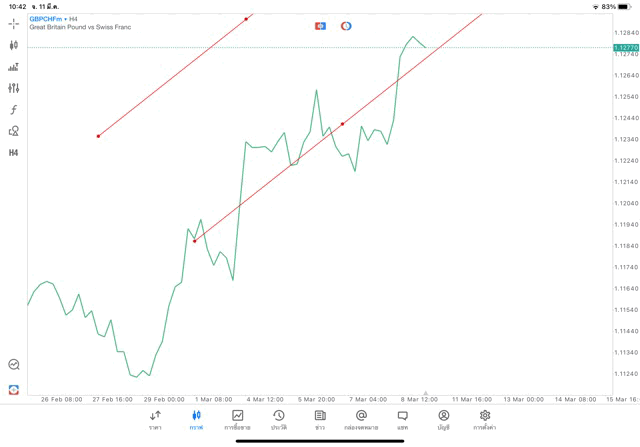The image size is (640, 447).
Task: Click the bar chart icon in left sidebar
Action: 14,67
